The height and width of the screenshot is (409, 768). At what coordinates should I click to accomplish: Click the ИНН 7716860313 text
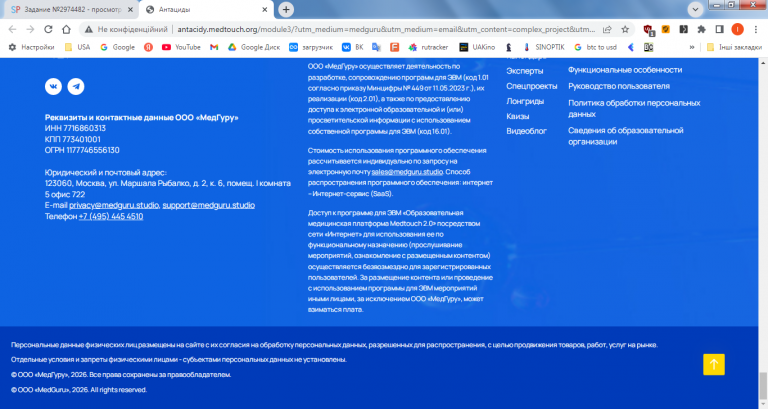pyautogui.click(x=75, y=128)
